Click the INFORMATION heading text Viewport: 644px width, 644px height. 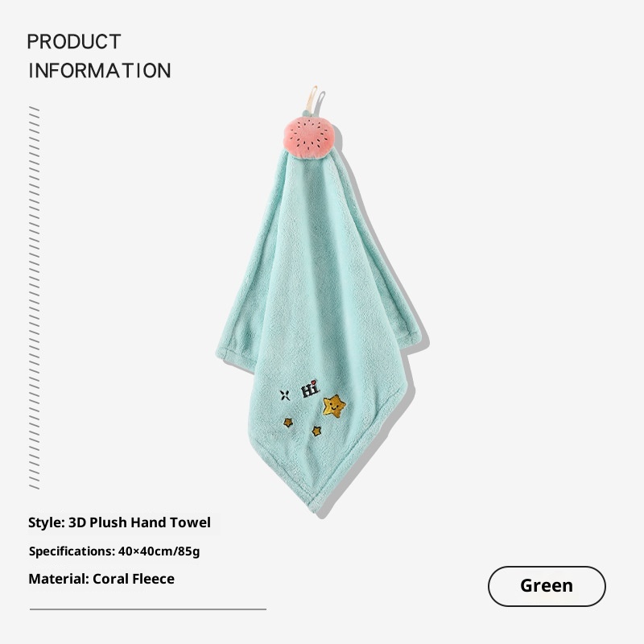100,71
